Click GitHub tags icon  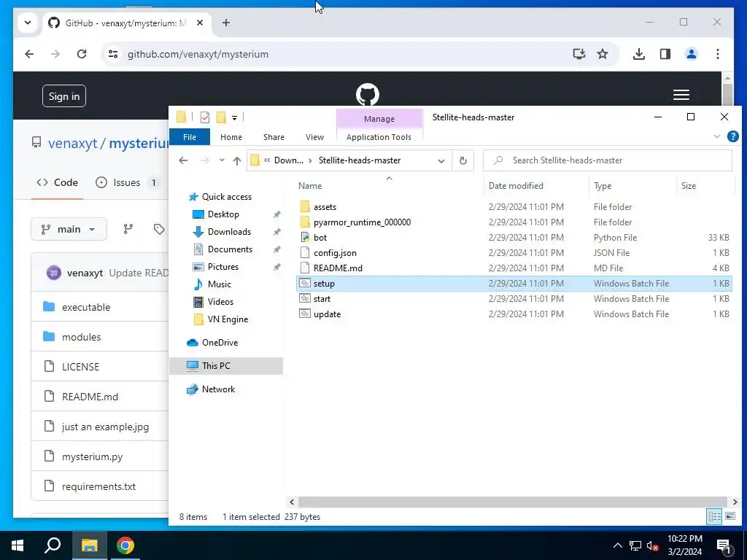[158, 229]
